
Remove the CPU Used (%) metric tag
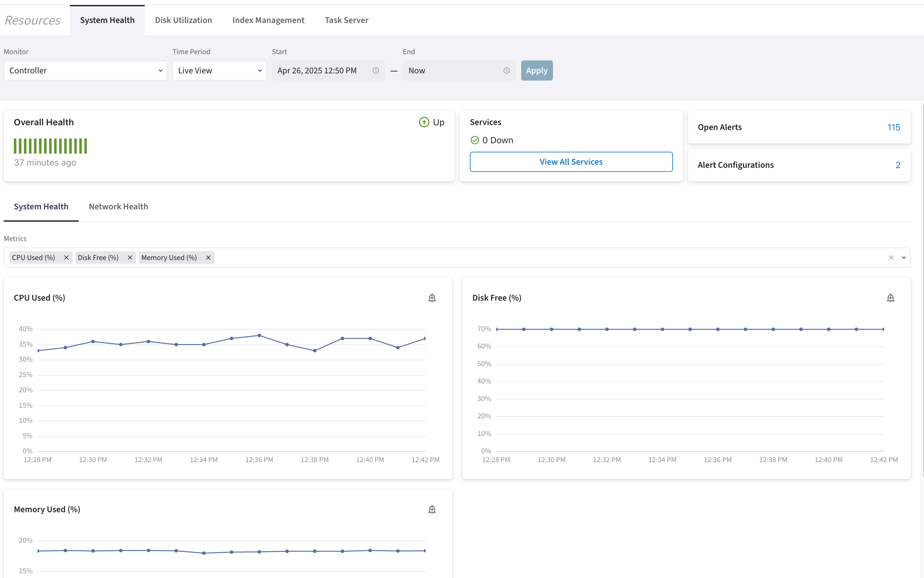point(66,258)
